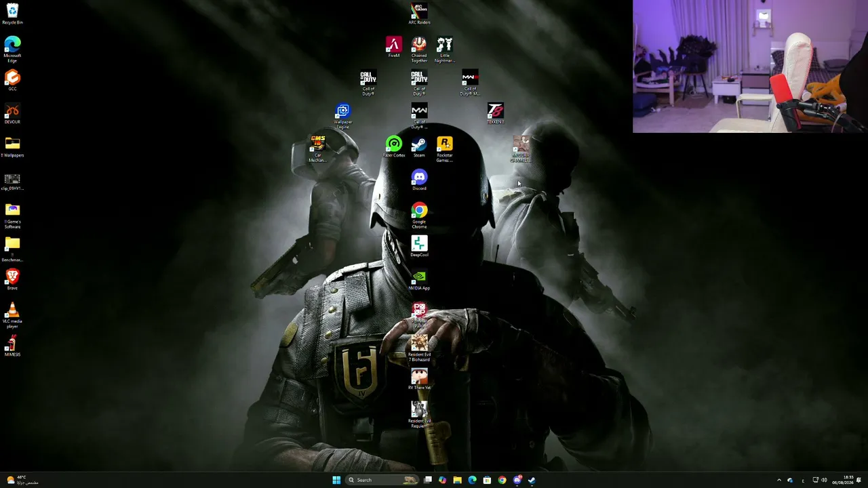The width and height of the screenshot is (868, 488).
Task: Open the notifications bell in the tray
Action: tap(859, 480)
